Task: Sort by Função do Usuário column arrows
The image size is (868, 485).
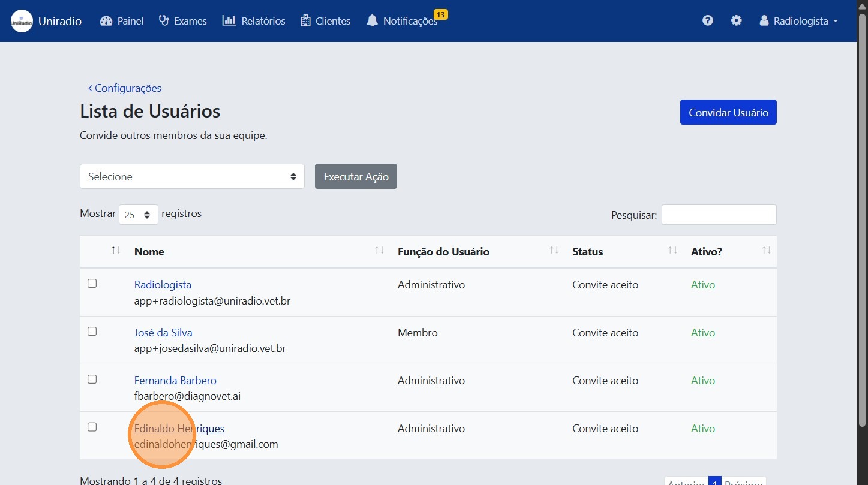Action: [554, 251]
